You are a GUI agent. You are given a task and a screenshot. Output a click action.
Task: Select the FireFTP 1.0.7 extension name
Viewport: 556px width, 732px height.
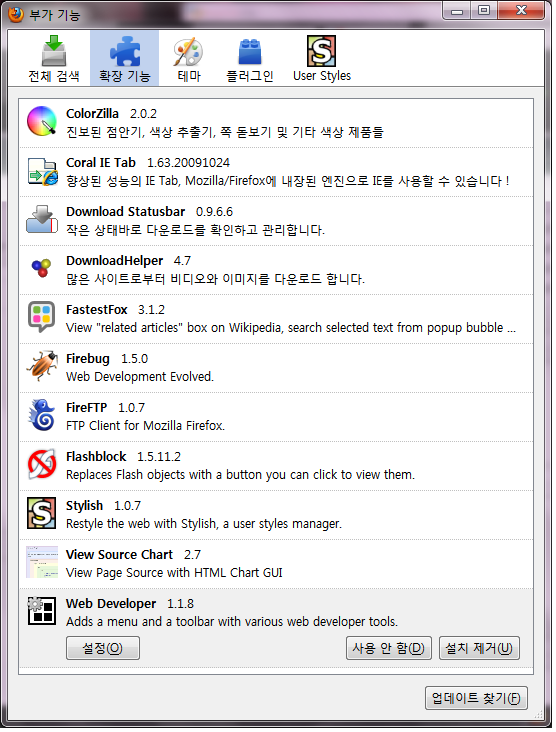106,408
